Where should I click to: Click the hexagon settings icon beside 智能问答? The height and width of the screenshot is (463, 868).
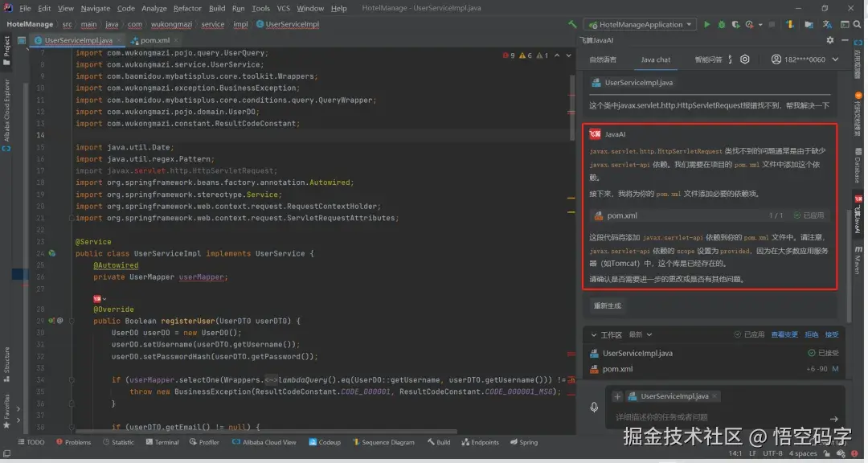tap(745, 59)
